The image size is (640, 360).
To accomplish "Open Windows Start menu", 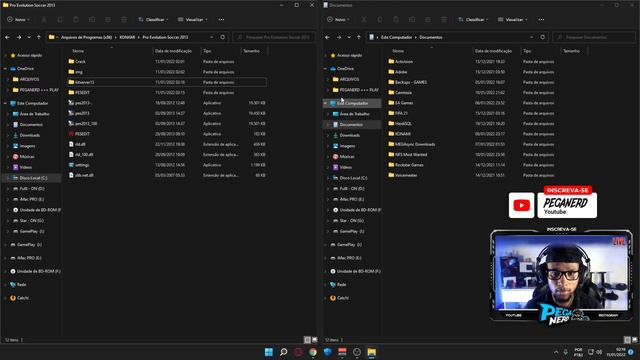I will pyautogui.click(x=269, y=352).
